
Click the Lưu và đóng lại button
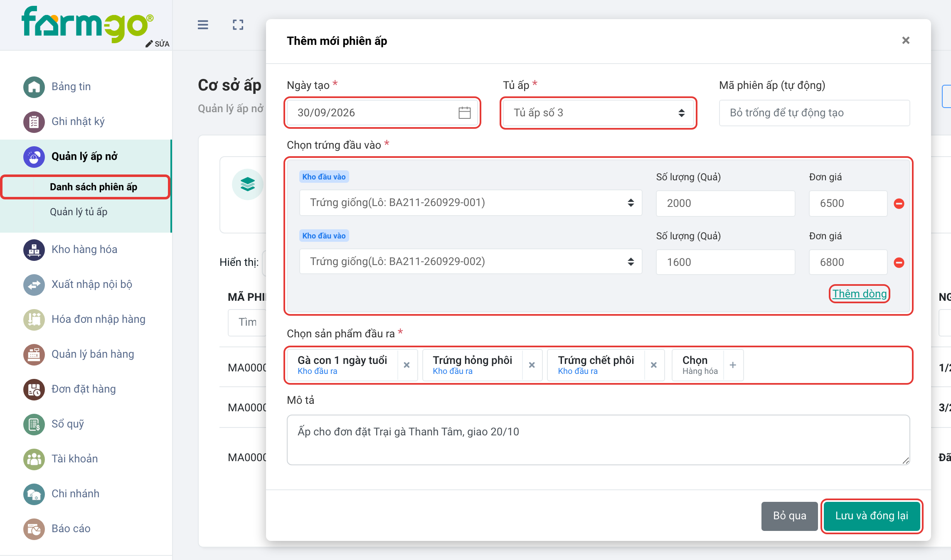pyautogui.click(x=872, y=516)
